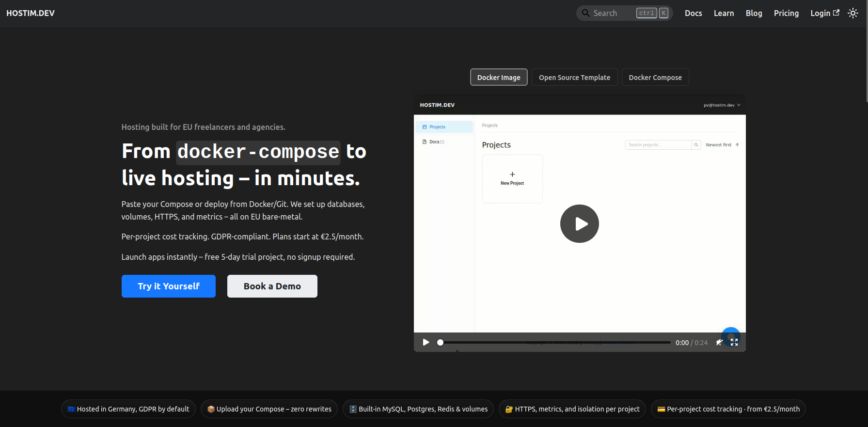Viewport: 868px width, 427px height.
Task: Click the video progress seek bar
Action: click(555, 343)
